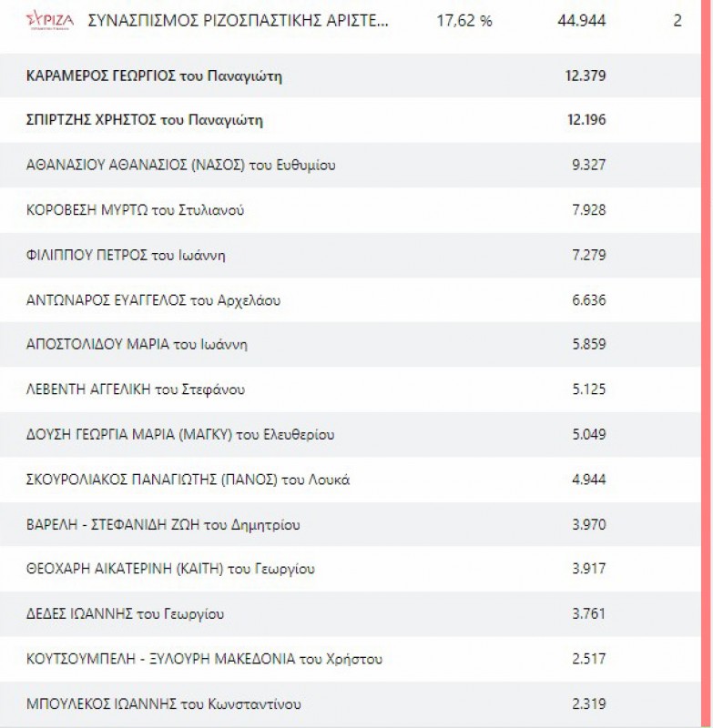Click the party total votes 44.944

click(581, 21)
